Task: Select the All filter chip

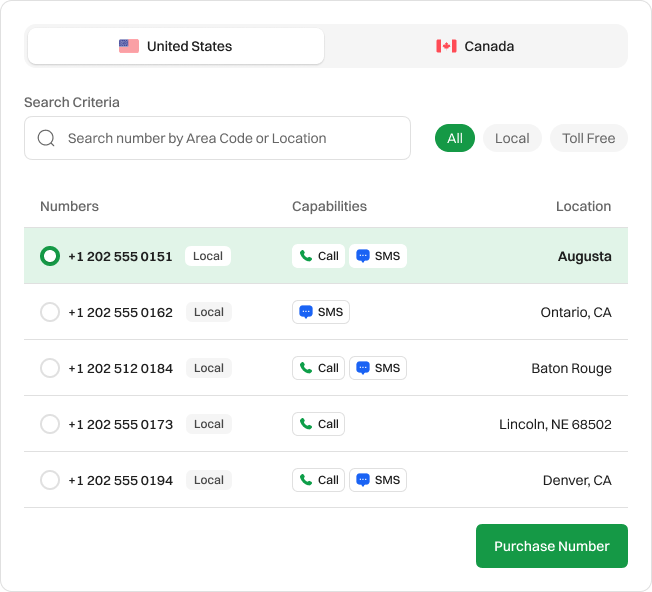Action: pos(455,138)
